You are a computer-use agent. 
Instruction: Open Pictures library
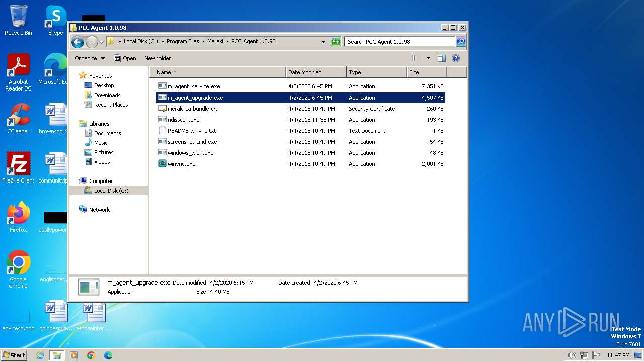(x=103, y=152)
